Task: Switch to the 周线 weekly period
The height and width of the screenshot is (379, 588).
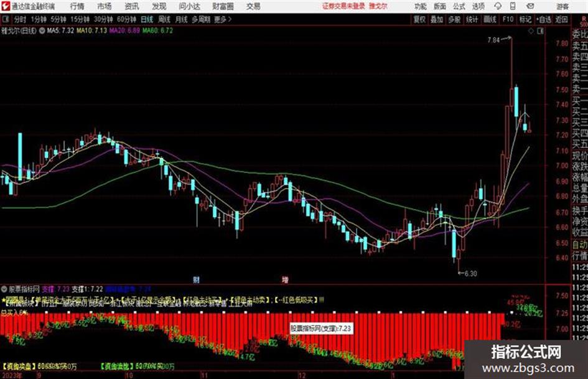Action: (164, 19)
